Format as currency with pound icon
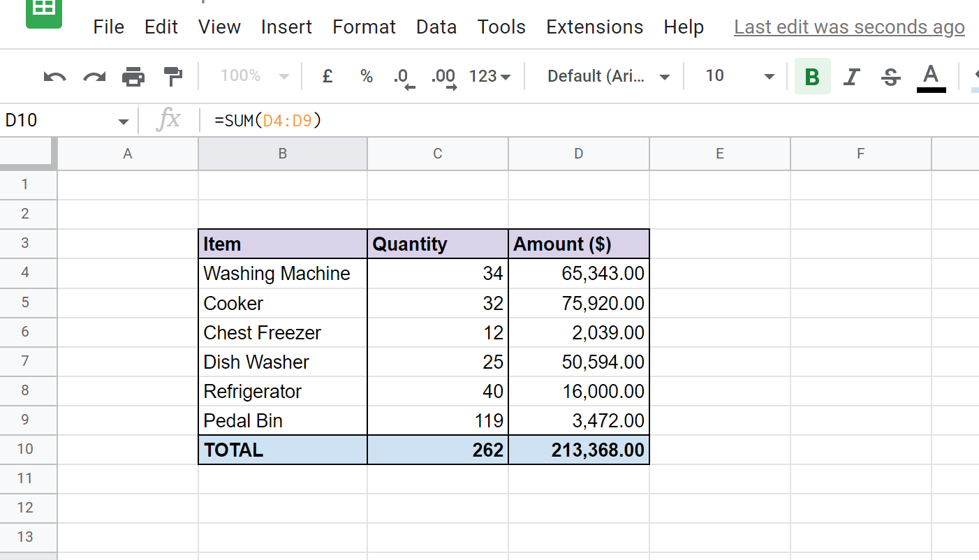This screenshot has height=560, width=979. 327,76
